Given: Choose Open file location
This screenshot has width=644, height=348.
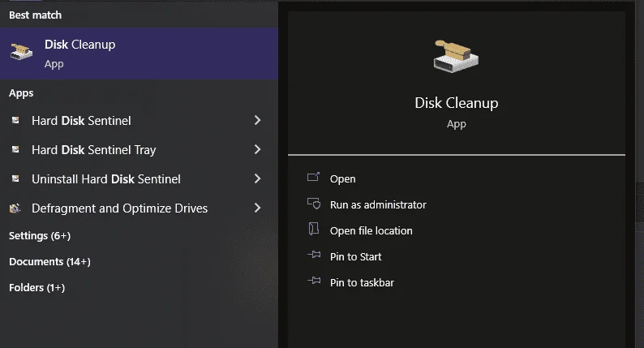Looking at the screenshot, I should [x=371, y=230].
